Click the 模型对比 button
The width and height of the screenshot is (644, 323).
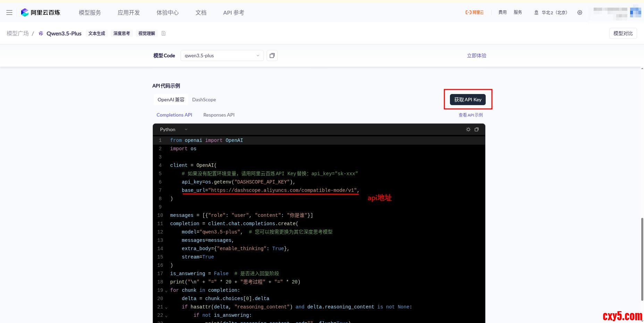[623, 33]
